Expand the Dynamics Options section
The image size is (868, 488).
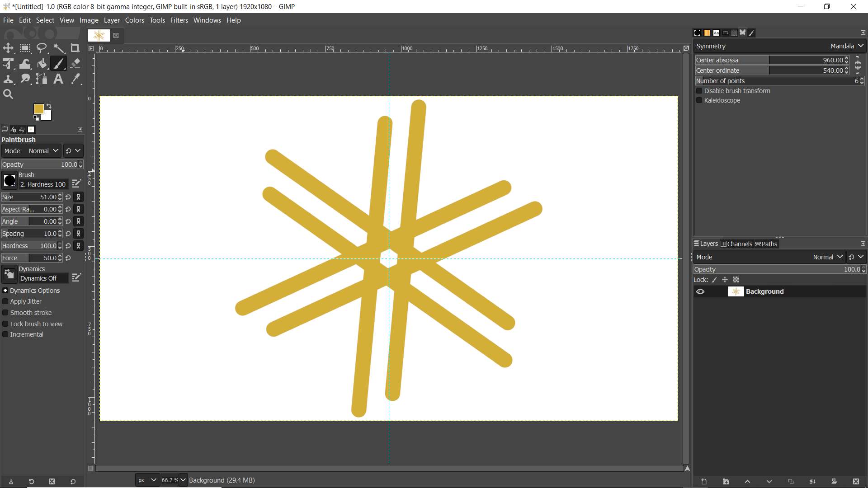(x=5, y=291)
